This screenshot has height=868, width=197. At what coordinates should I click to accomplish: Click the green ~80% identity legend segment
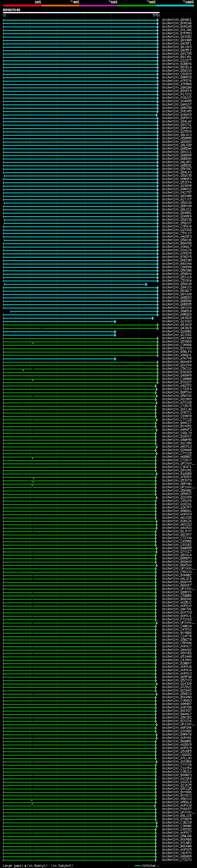137,6
